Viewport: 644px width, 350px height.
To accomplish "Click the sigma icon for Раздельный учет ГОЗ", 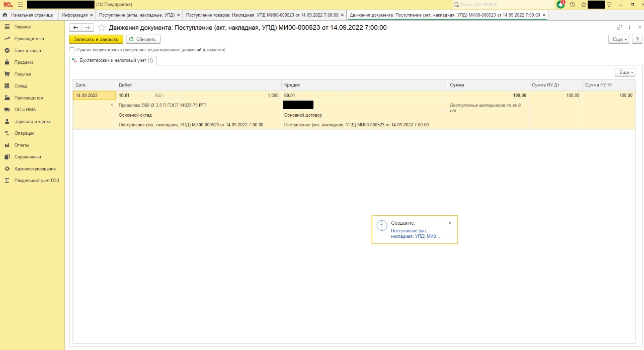I will pos(7,180).
